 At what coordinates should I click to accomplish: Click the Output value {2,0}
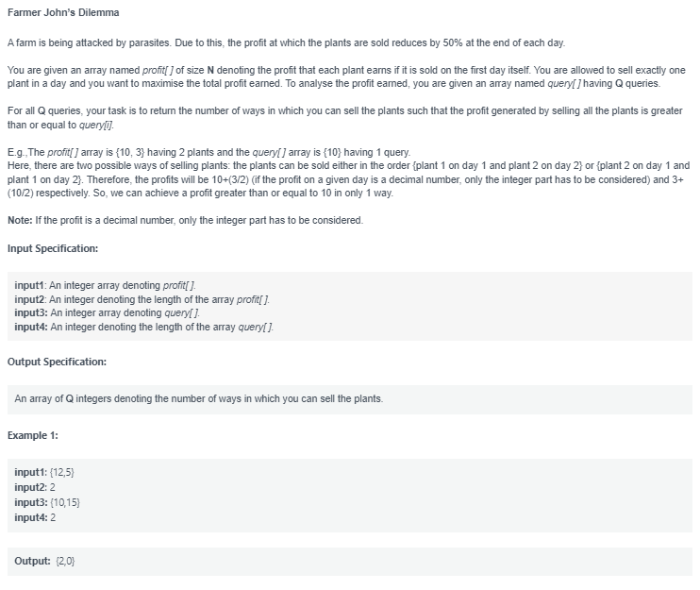pyautogui.click(x=65, y=561)
